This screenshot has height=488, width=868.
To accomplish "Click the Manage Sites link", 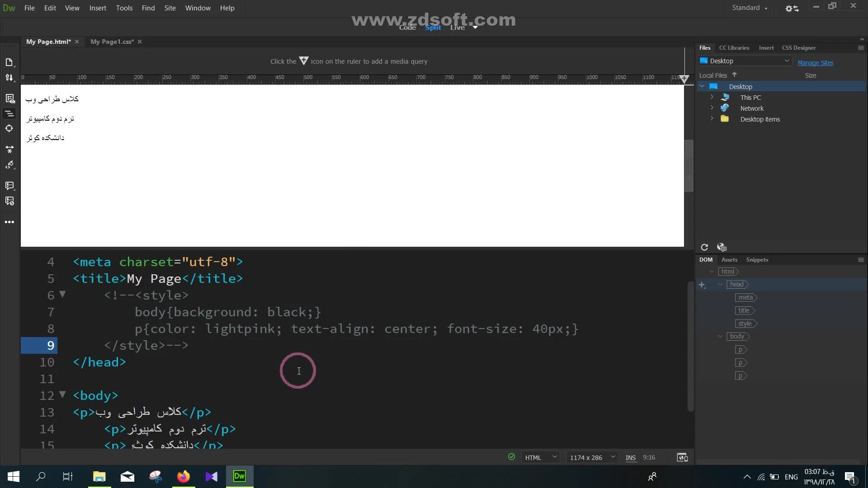I will click(x=815, y=63).
